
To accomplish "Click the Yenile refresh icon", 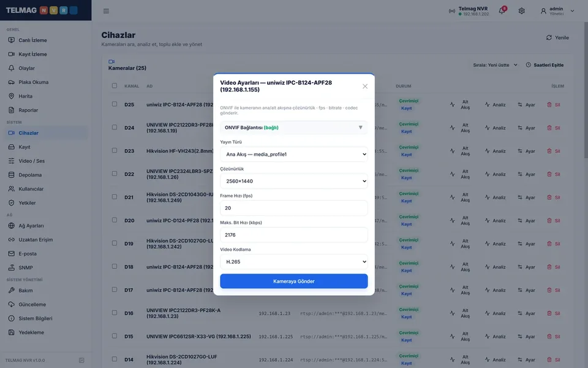I will 549,37.
